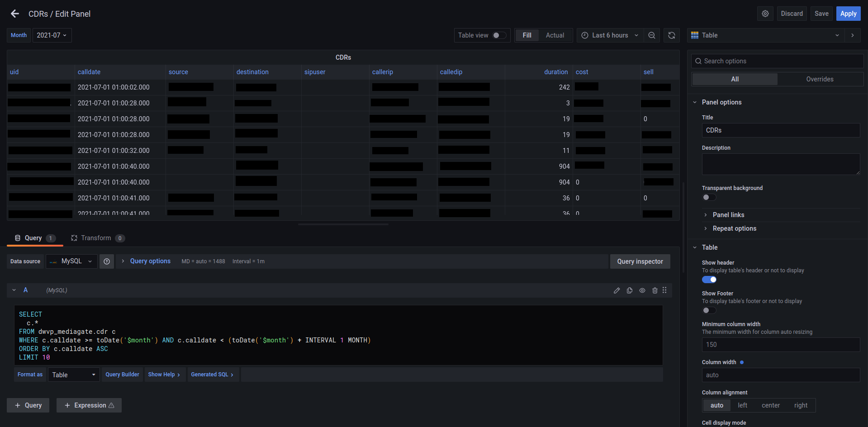Collapse query row A chevron

[x=14, y=290]
